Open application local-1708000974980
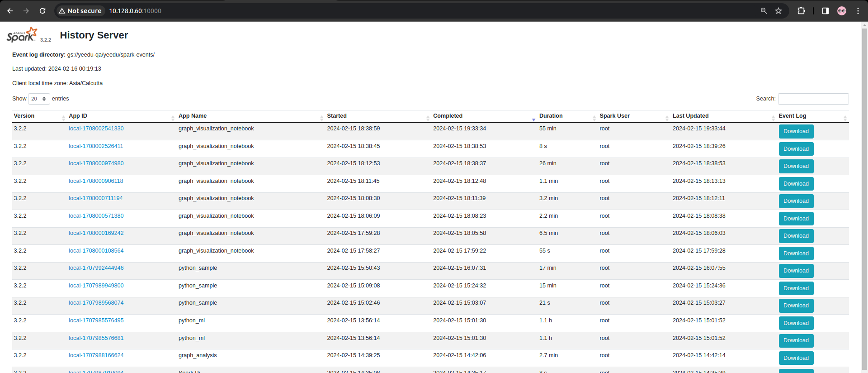868x373 pixels. click(96, 163)
